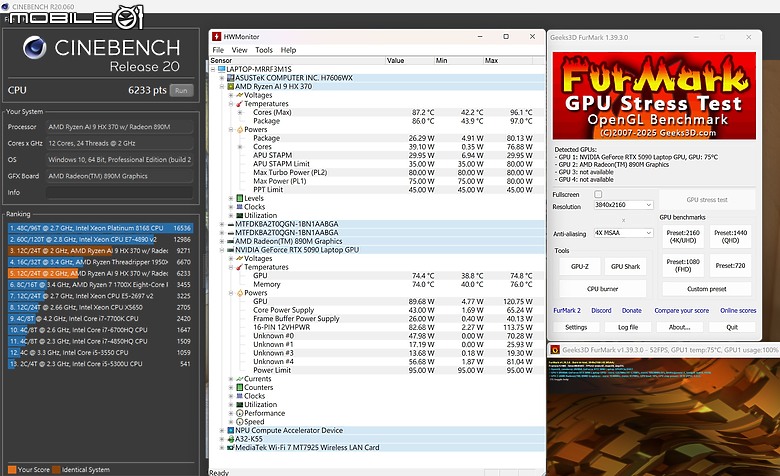This screenshot has width=780, height=476.
Task: Click the NVIDIA GeForce RTX 5090 GPU icon
Action: (229, 250)
